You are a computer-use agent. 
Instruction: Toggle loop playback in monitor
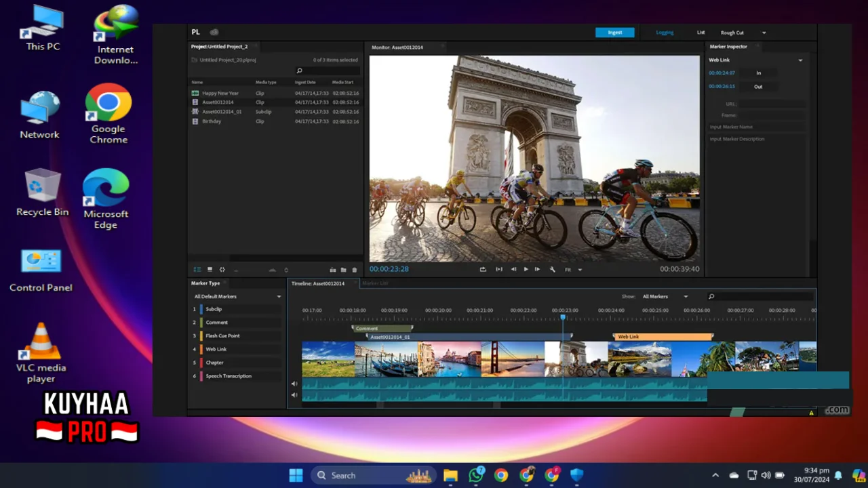483,269
